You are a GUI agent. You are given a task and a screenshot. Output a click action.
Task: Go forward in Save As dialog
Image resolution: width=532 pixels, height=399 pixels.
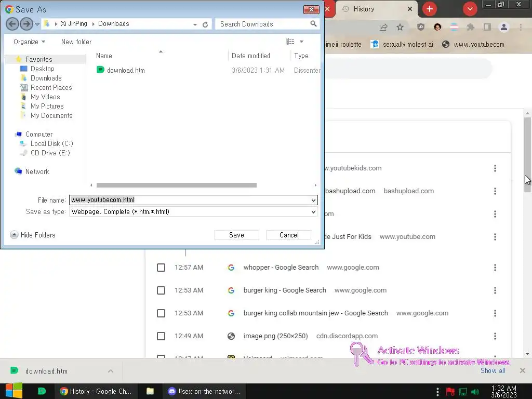click(26, 24)
